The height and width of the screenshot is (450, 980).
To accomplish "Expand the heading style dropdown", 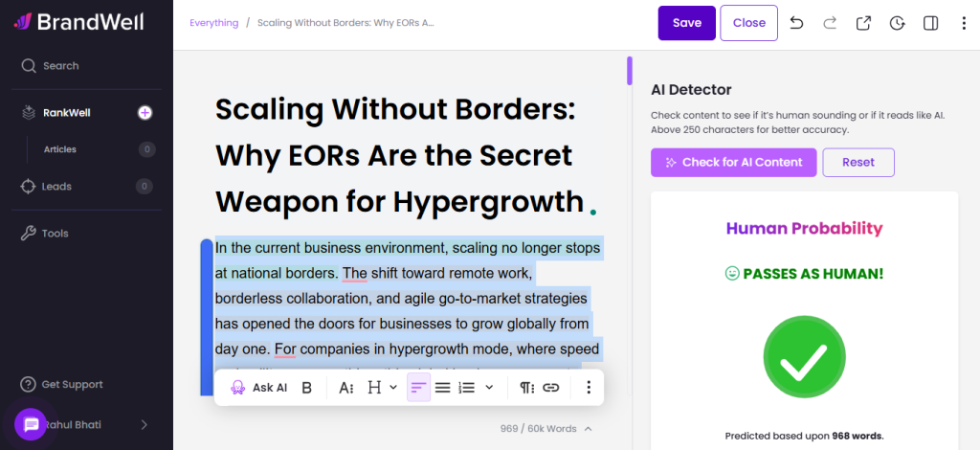I will click(383, 388).
